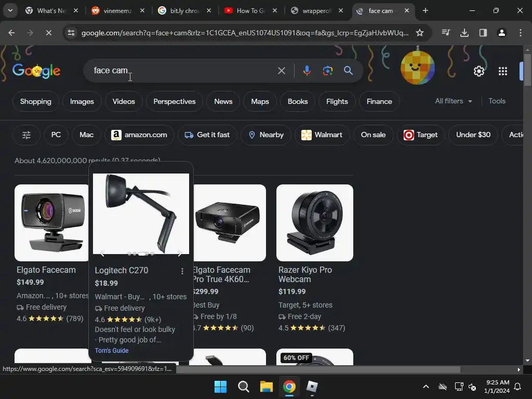Go to the Google homepage via logo
This screenshot has height=399, width=532.
(x=36, y=71)
